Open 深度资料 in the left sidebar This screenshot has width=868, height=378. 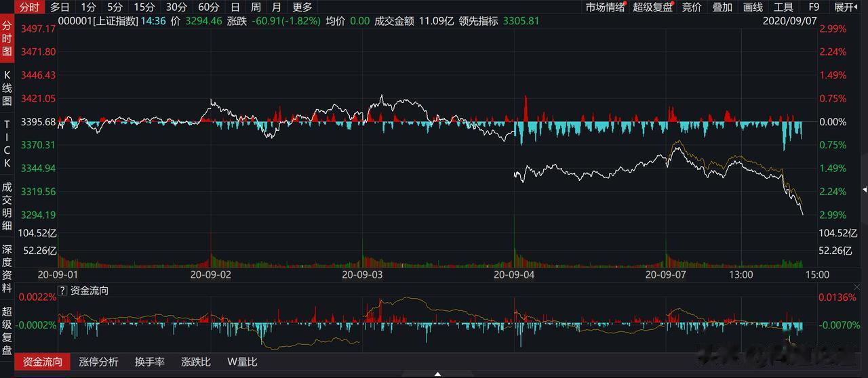click(x=7, y=268)
